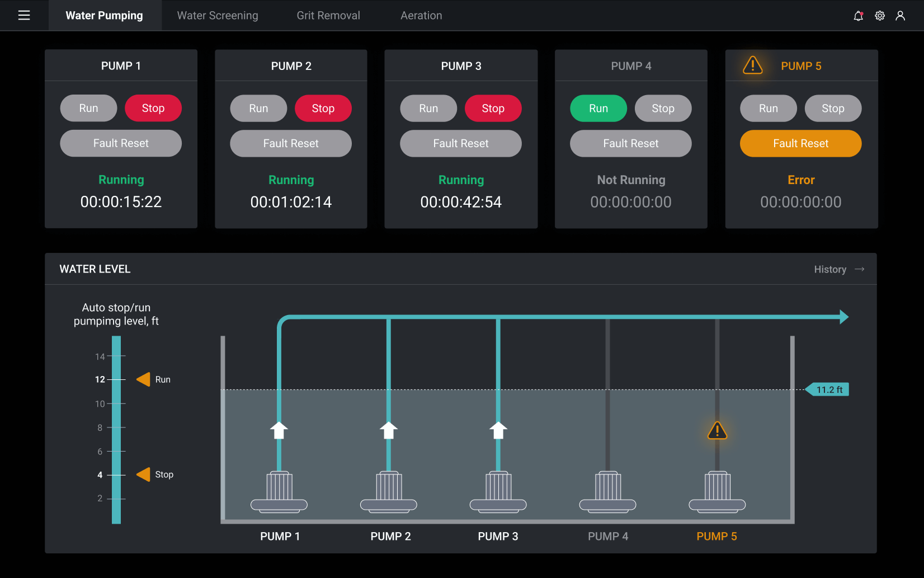Open the Grit Removal tab
The height and width of the screenshot is (578, 924).
point(328,16)
